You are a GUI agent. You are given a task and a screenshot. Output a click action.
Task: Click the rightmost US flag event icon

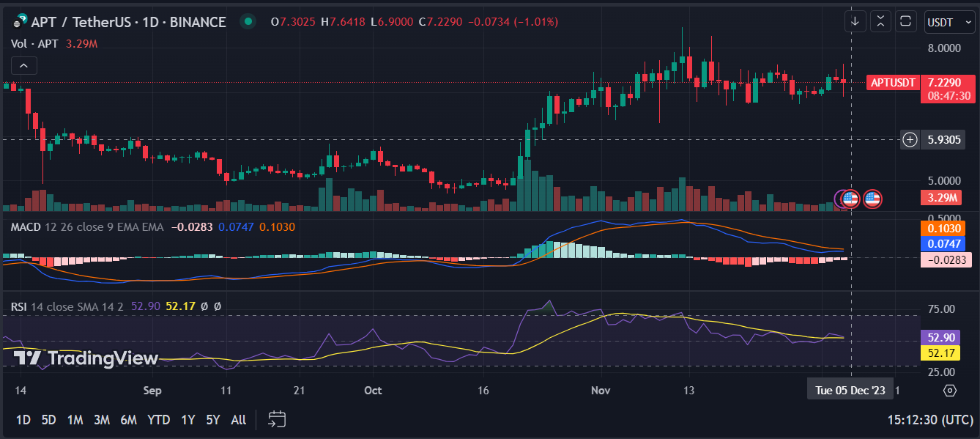[x=872, y=198]
